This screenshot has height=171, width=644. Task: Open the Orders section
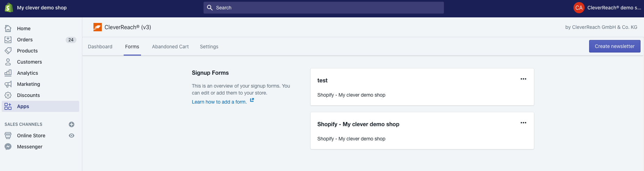pyautogui.click(x=25, y=40)
